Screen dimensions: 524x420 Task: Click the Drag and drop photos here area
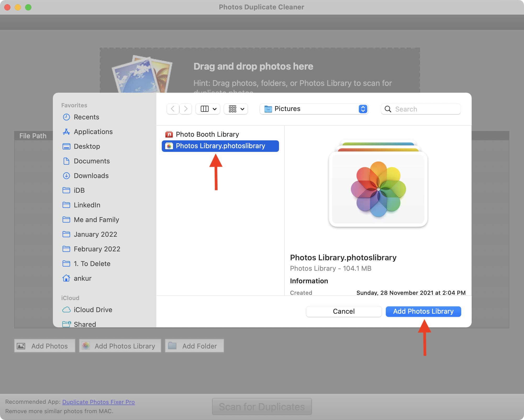pyautogui.click(x=260, y=70)
